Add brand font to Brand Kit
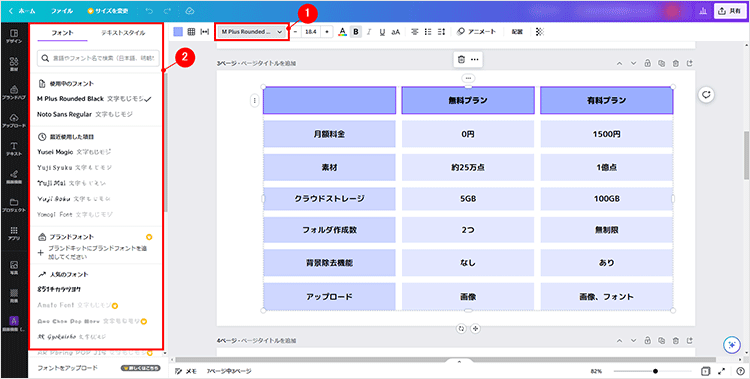This screenshot has width=750, height=379. click(94, 253)
